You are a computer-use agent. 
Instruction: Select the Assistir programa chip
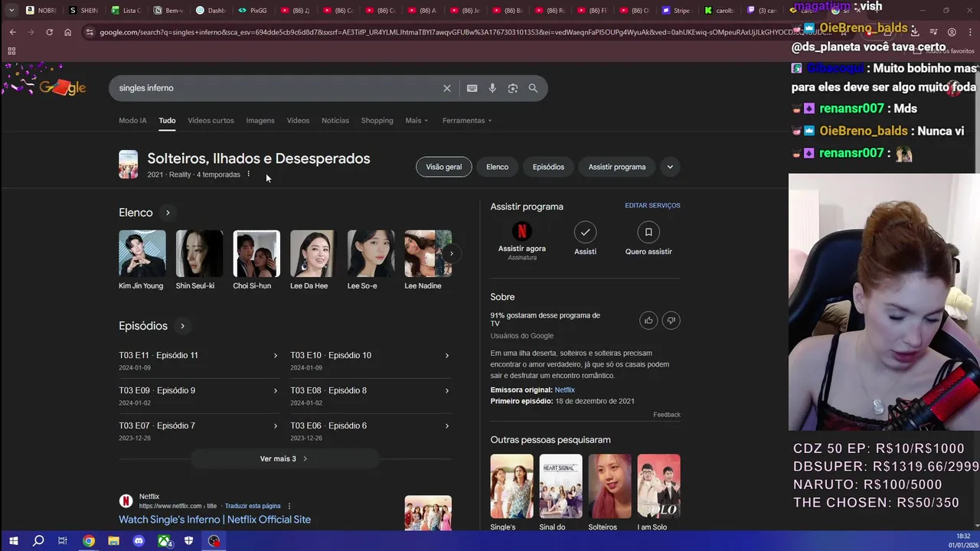617,167
